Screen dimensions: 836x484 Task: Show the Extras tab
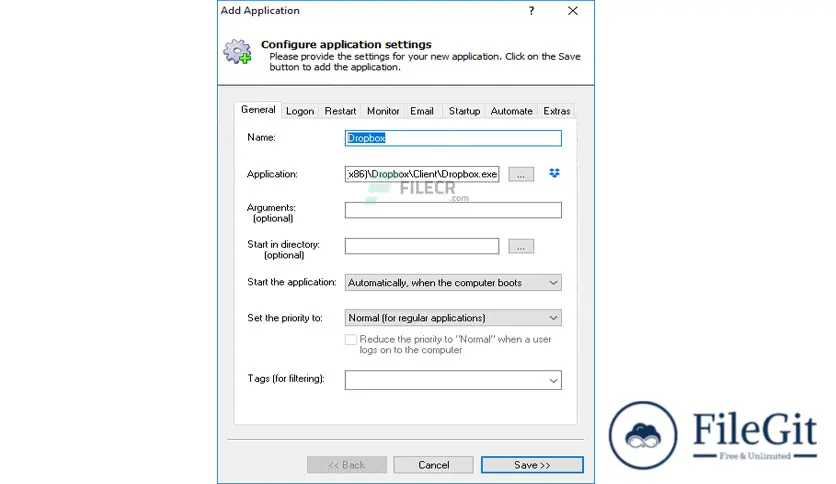[x=557, y=111]
